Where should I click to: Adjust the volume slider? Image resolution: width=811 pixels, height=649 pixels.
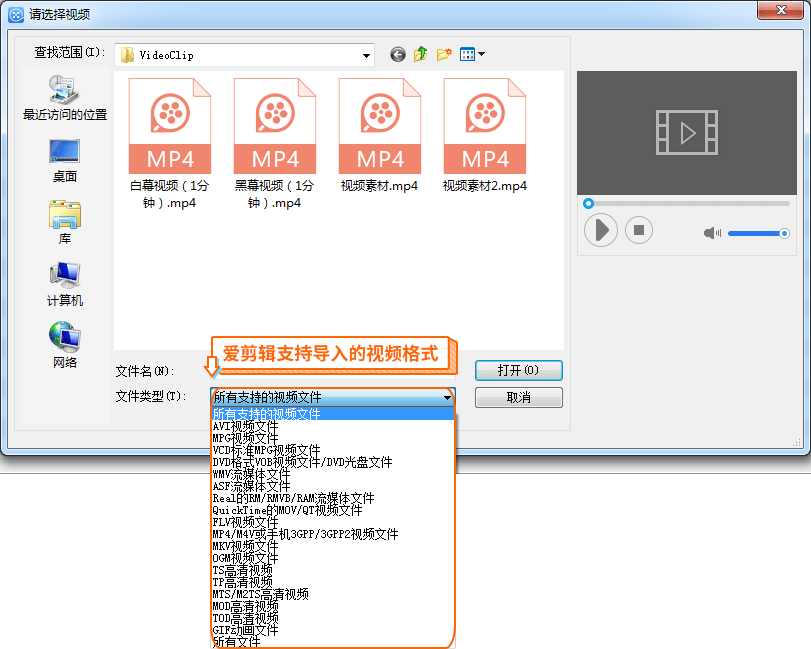[758, 233]
